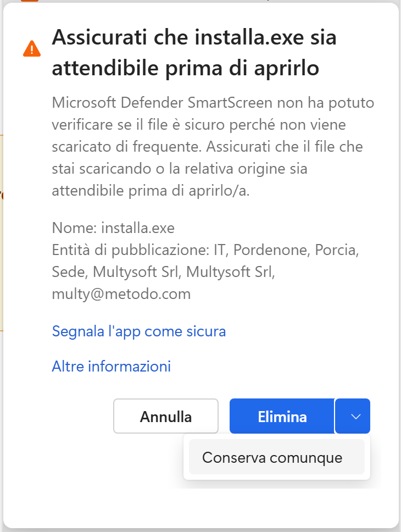This screenshot has width=401, height=532.
Task: Click the "attendibile prima di aprirlo/a." description line
Action: coord(151,191)
